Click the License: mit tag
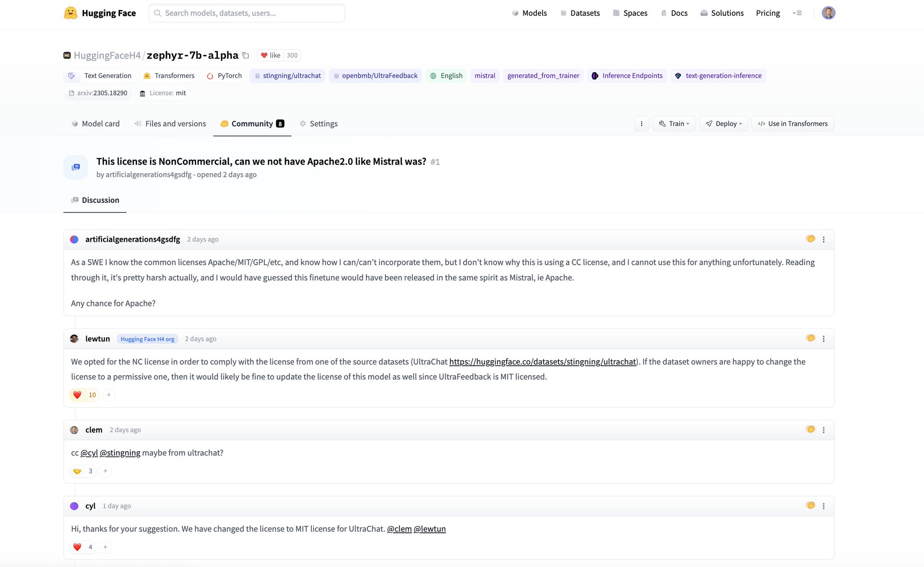Screen dimensions: 924x567 [162, 93]
